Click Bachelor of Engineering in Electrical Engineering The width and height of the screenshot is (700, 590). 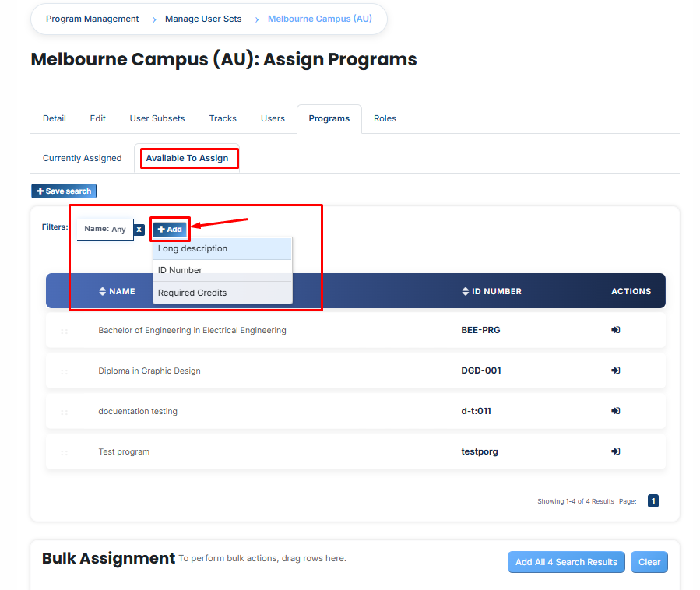pos(192,330)
